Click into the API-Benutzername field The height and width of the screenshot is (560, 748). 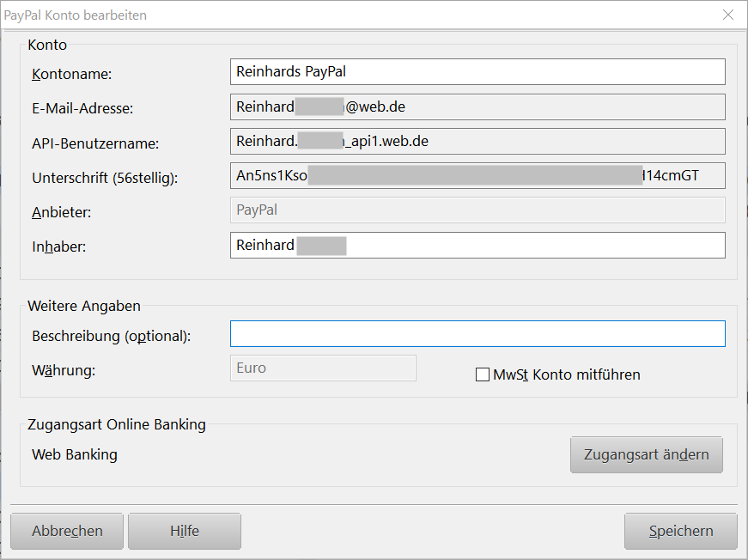(x=477, y=142)
